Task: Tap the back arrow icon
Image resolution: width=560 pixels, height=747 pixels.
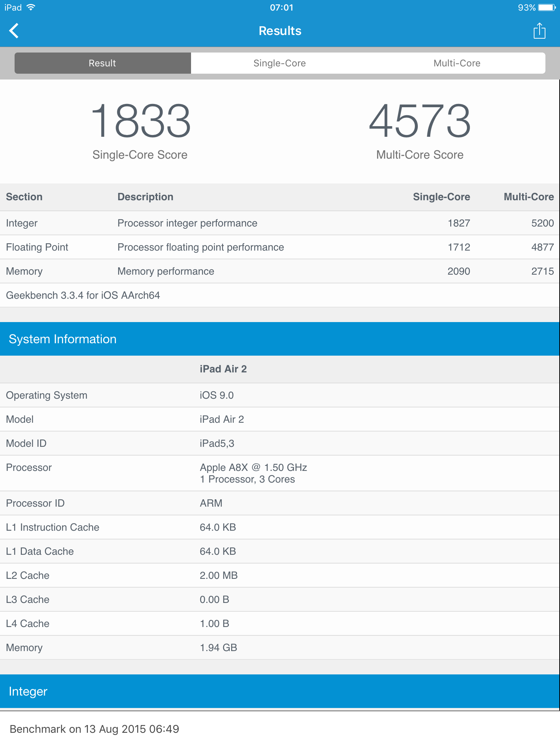Action: tap(14, 31)
